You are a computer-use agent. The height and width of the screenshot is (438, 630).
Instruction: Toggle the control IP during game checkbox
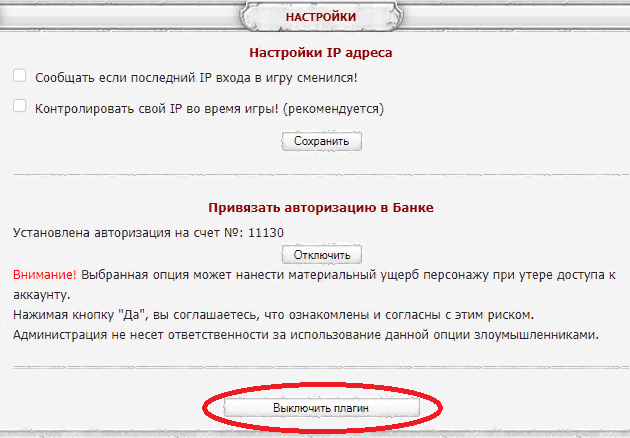point(19,106)
